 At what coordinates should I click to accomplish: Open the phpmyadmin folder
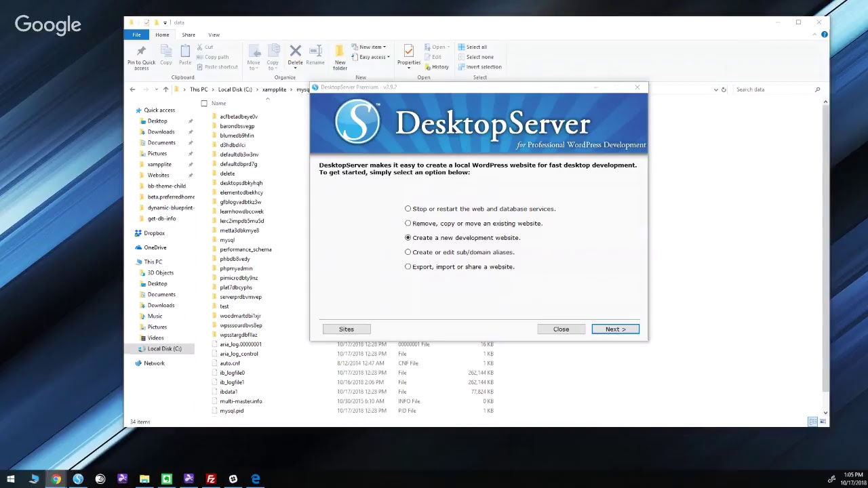pos(236,268)
